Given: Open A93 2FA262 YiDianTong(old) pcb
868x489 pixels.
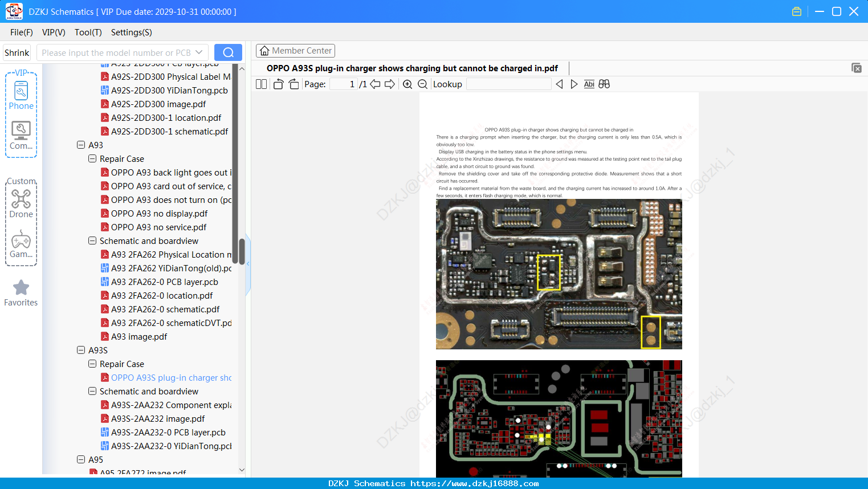Looking at the screenshot, I should pyautogui.click(x=166, y=268).
